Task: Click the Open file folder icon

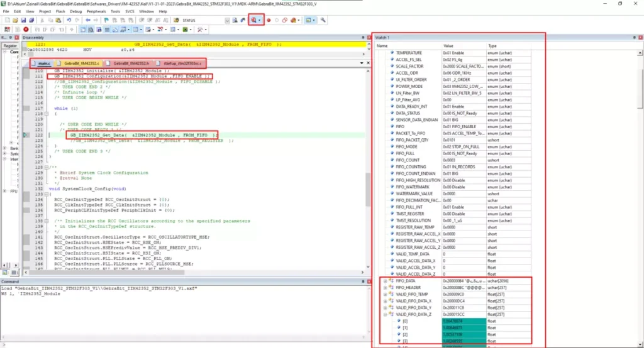Action: [15, 20]
